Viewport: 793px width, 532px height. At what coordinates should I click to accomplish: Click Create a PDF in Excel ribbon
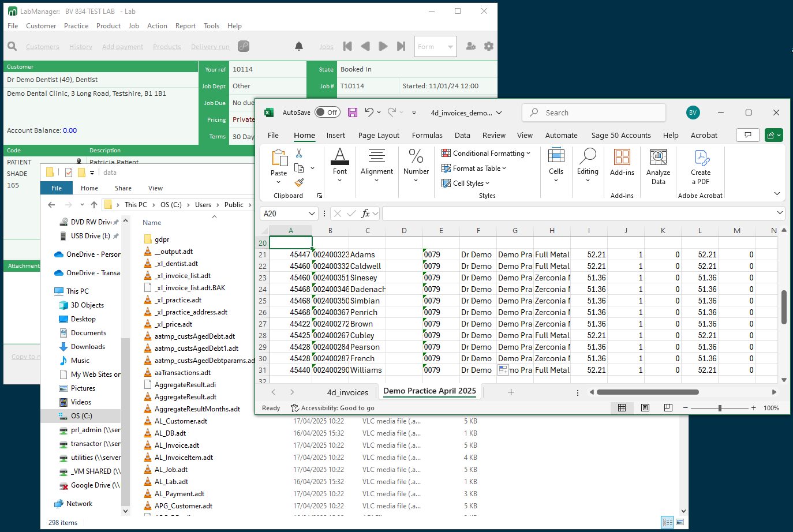(x=701, y=167)
